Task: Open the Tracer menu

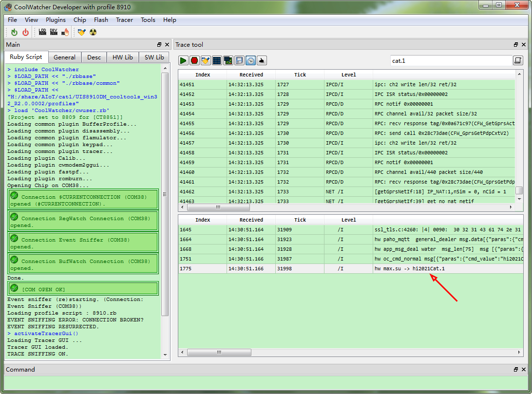Action: 124,20
